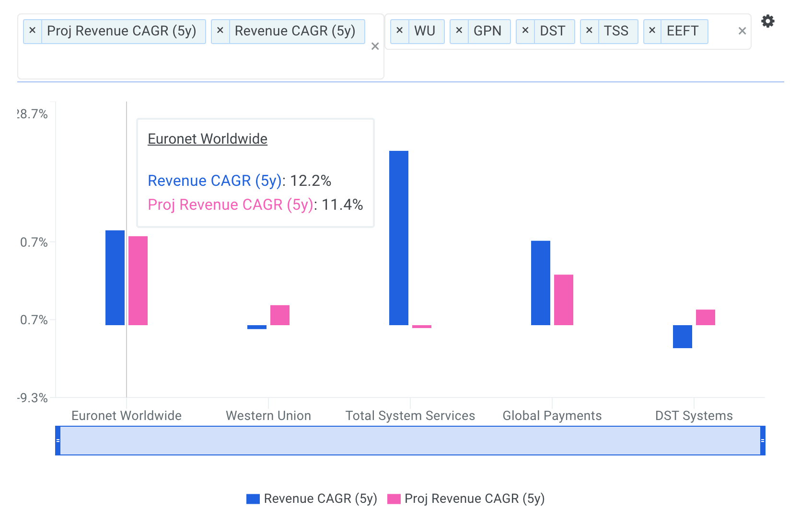Select the DST Systems axis label

(694, 416)
